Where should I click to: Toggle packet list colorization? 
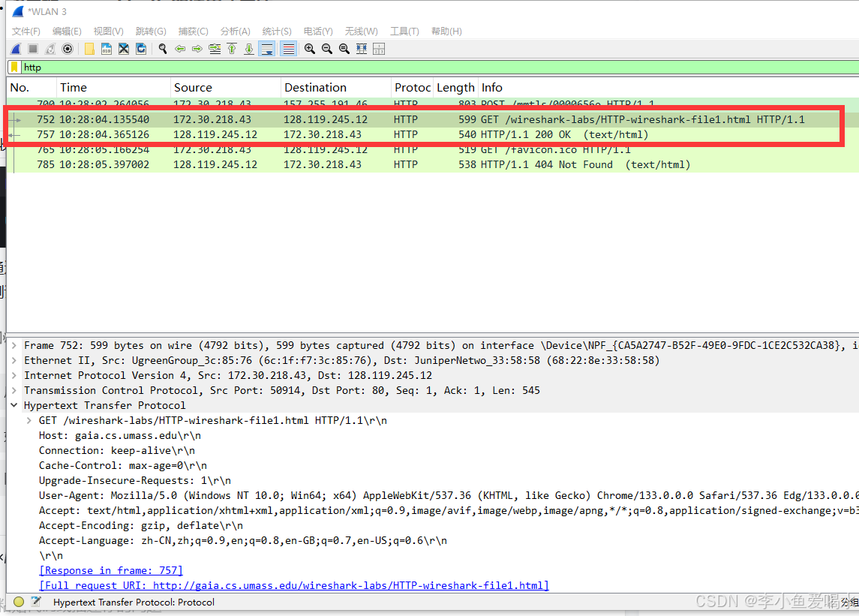pyautogui.click(x=288, y=49)
